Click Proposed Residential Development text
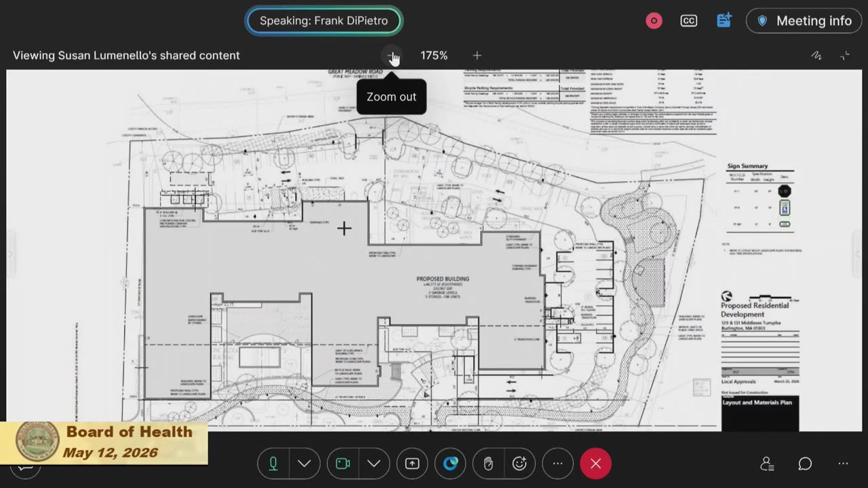Viewport: 868px width, 488px height. (755, 310)
